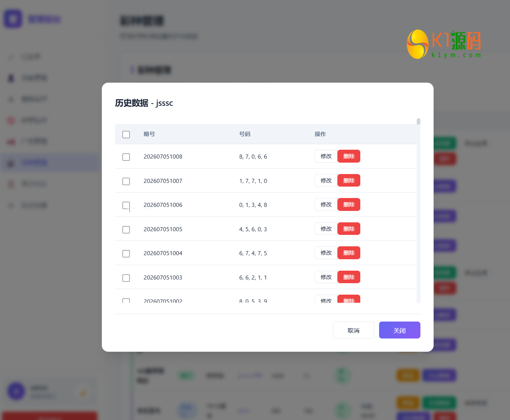Tick the select-all checkbox in table header
This screenshot has width=510, height=420.
[x=126, y=135]
